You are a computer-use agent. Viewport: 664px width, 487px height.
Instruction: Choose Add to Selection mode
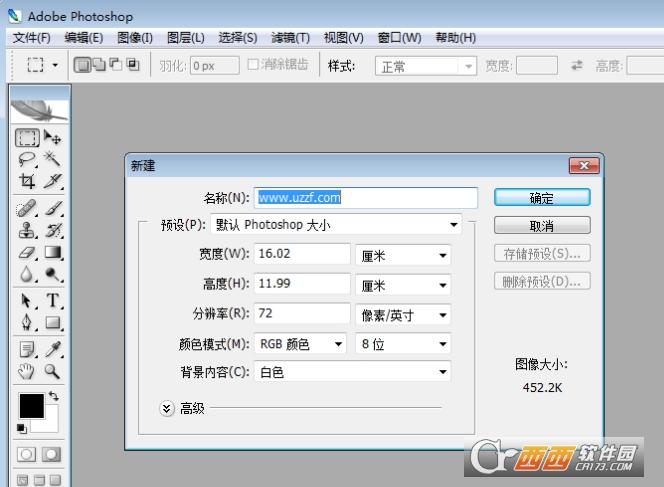click(x=99, y=65)
